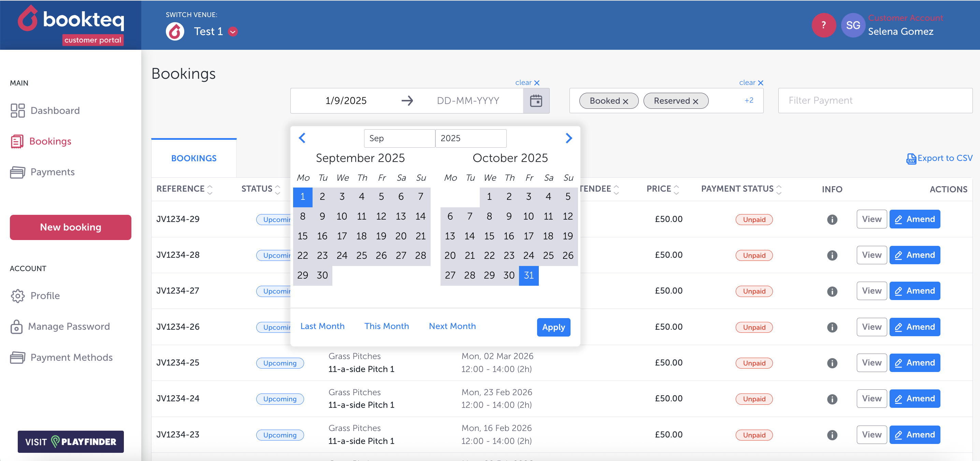Click the red help question mark icon
The image size is (980, 461).
click(823, 26)
